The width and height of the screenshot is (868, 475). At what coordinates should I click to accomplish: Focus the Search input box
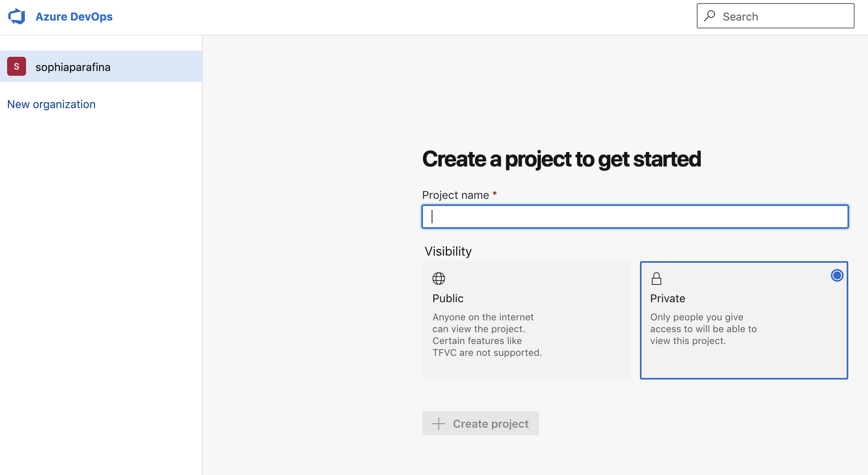click(x=775, y=16)
